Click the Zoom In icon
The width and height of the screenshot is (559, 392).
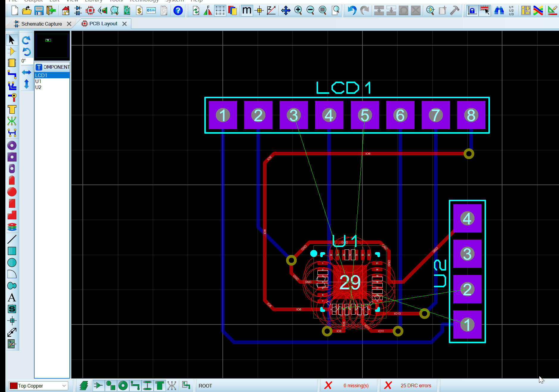[298, 10]
